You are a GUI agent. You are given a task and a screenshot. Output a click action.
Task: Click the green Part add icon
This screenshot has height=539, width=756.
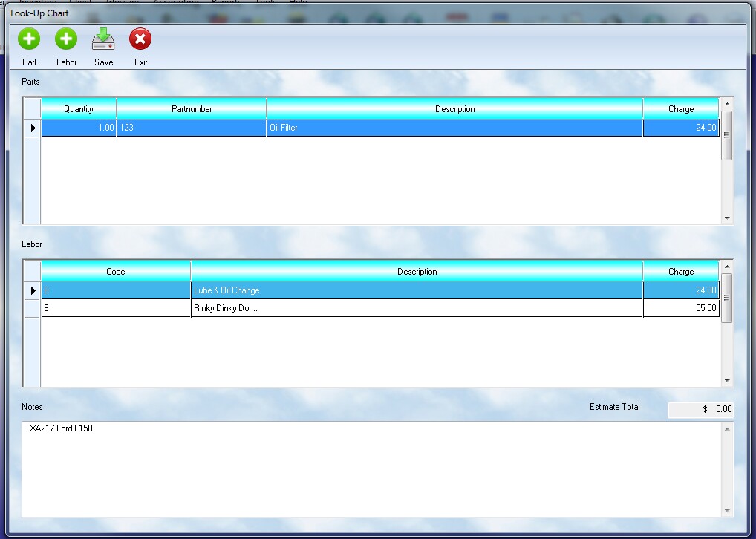(x=30, y=39)
